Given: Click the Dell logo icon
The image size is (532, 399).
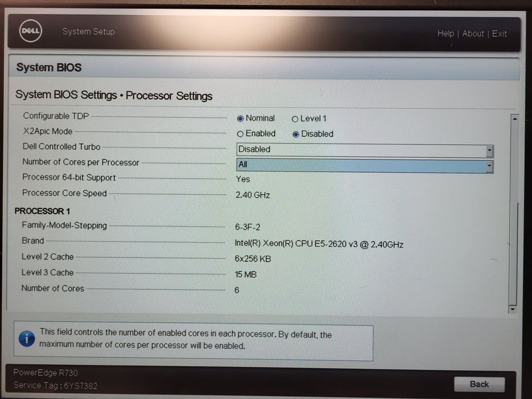Looking at the screenshot, I should coord(31,31).
